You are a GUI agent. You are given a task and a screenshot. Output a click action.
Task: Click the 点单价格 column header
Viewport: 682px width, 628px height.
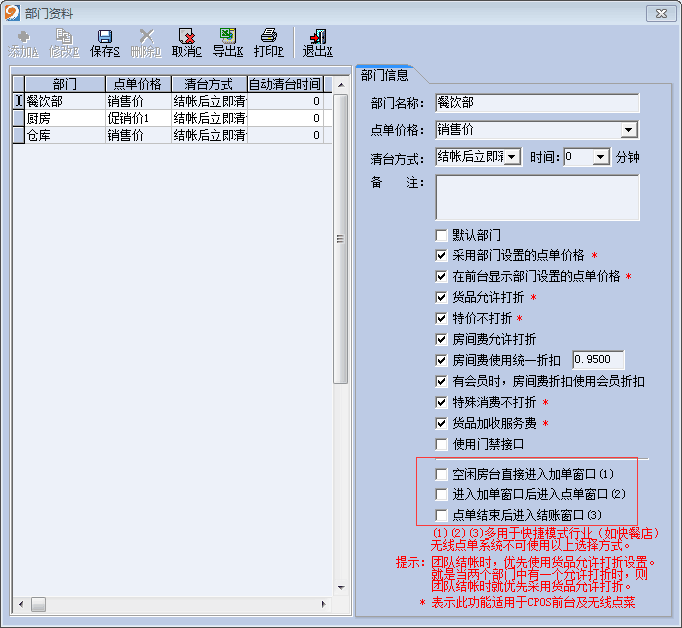click(x=138, y=84)
